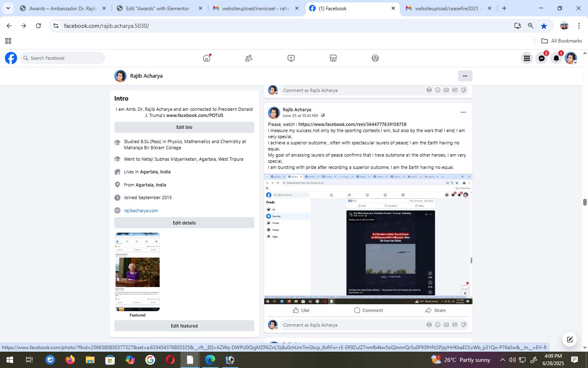Open the Rajib Acharya post author name
This screenshot has height=368, width=588.
[297, 110]
